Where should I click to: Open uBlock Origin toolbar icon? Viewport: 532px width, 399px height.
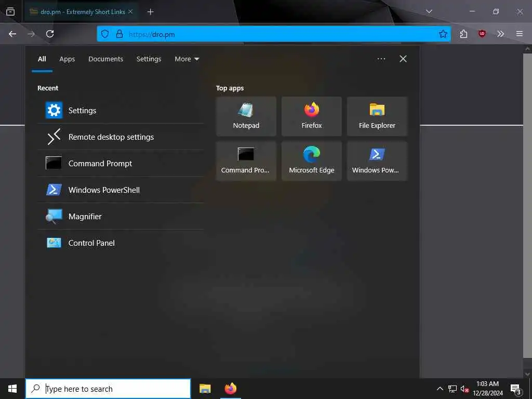[482, 34]
